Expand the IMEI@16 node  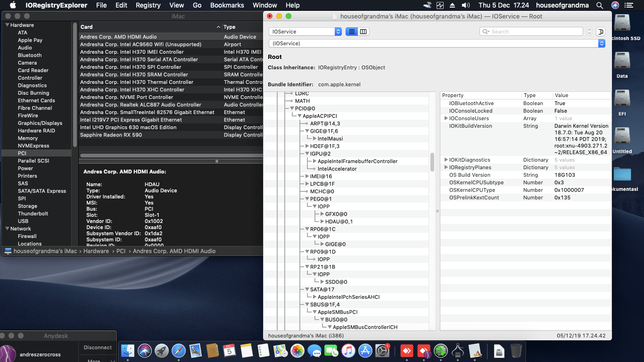click(307, 176)
